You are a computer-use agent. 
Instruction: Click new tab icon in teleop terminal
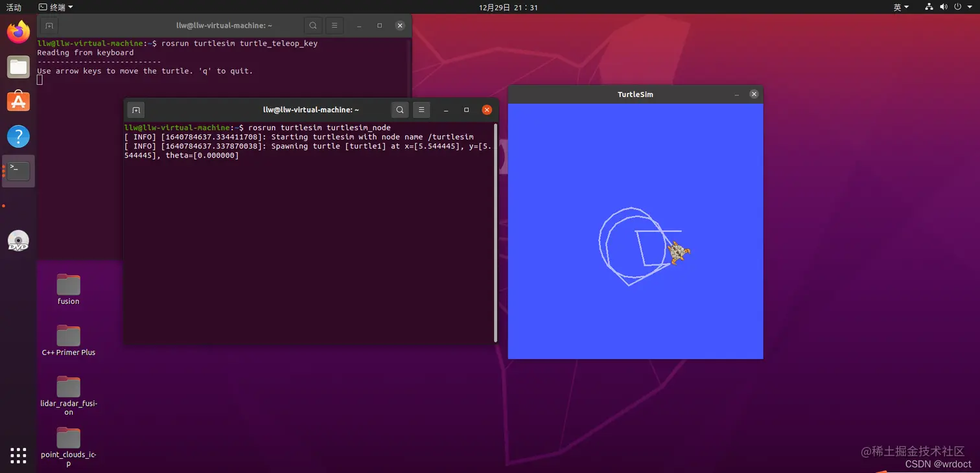coord(49,26)
